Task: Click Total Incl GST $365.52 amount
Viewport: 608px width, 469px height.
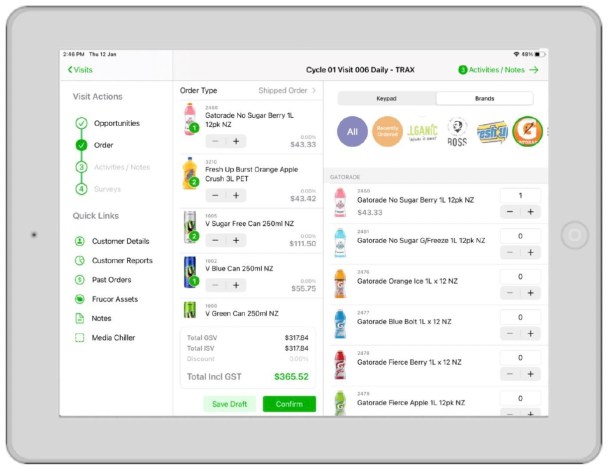Action: pos(291,376)
